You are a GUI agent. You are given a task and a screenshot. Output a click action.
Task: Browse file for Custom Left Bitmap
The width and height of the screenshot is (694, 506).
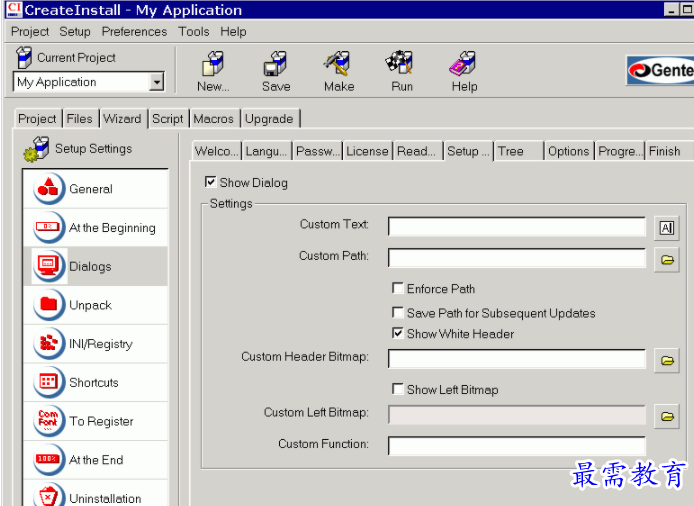[x=667, y=417]
